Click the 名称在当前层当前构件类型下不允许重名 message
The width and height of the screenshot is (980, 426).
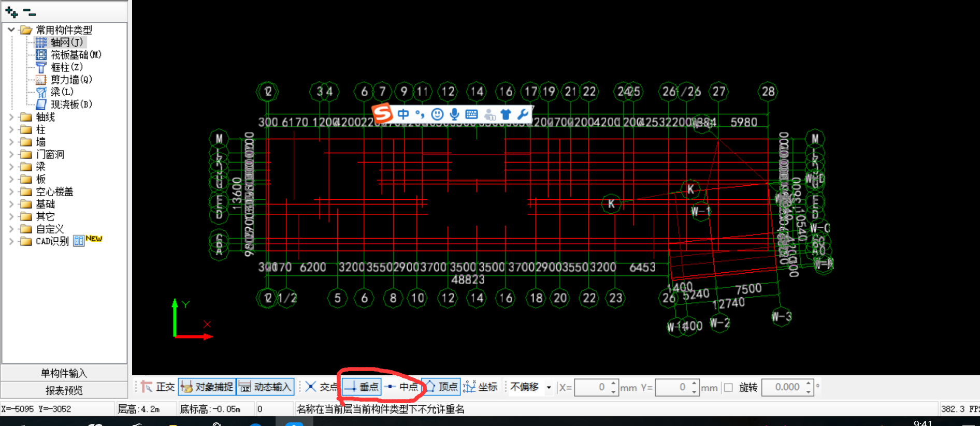click(x=381, y=409)
